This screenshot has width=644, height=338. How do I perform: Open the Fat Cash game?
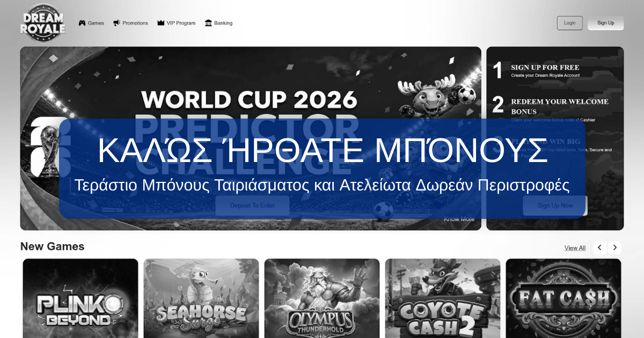pyautogui.click(x=563, y=298)
